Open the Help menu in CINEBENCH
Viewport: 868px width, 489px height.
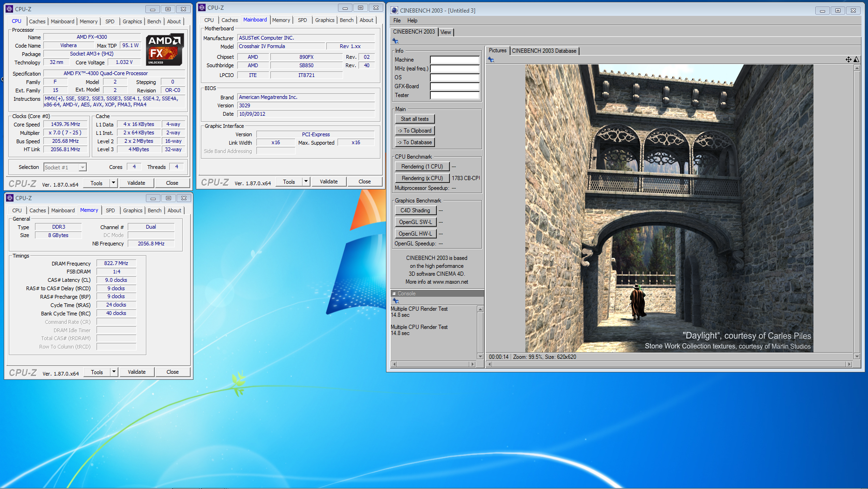[412, 21]
